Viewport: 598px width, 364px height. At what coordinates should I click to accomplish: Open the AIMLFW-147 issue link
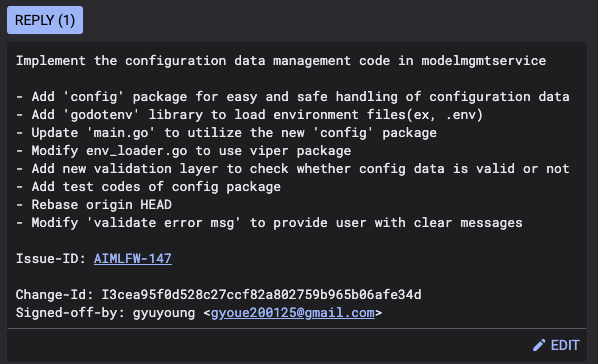(133, 259)
